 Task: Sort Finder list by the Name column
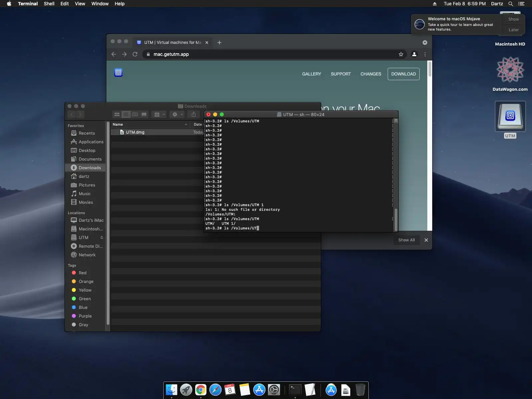click(150, 124)
